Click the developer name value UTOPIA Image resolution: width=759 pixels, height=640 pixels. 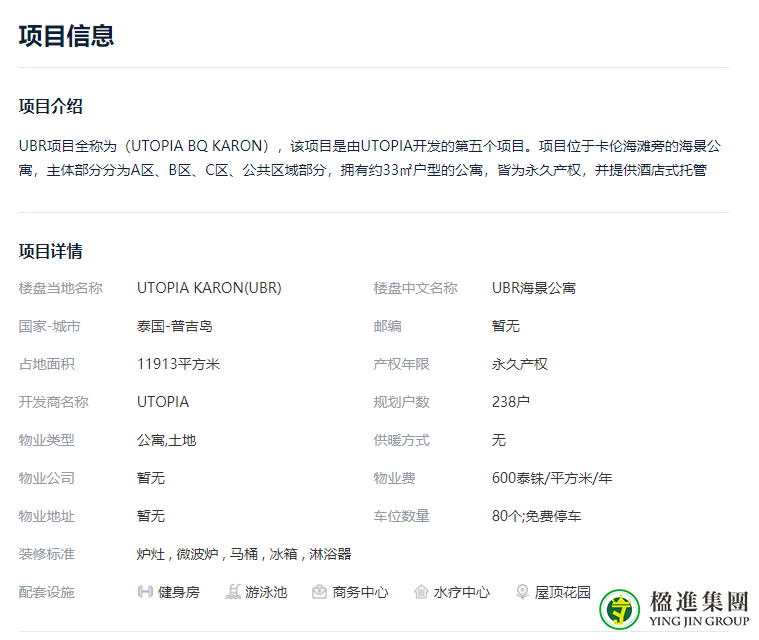[x=163, y=402]
